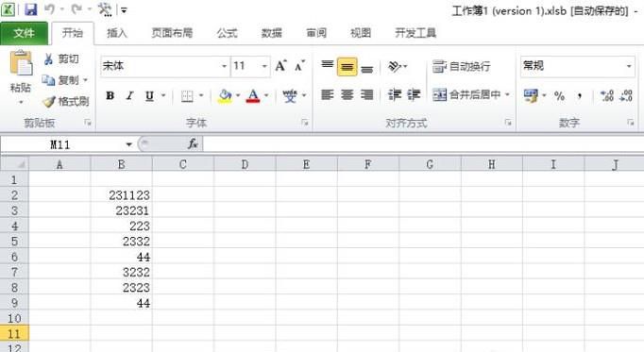The width and height of the screenshot is (644, 352).
Task: Toggle bold formatting
Action: click(x=110, y=95)
